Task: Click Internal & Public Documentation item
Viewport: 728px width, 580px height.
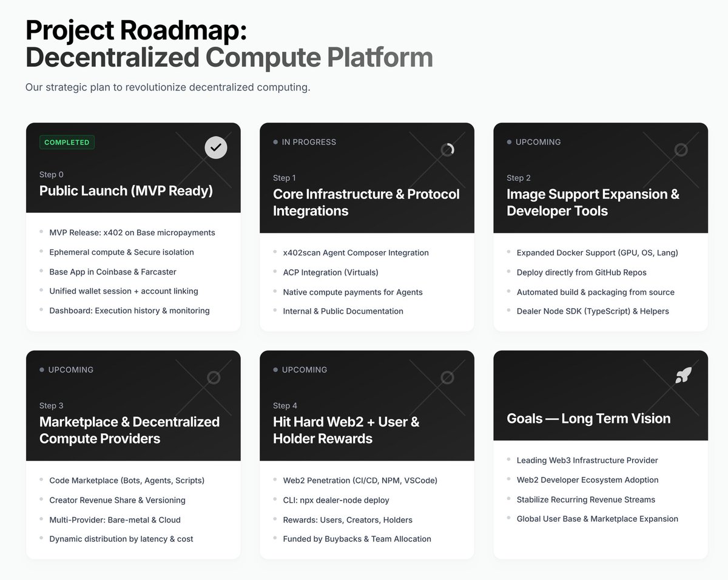Action: 343,311
